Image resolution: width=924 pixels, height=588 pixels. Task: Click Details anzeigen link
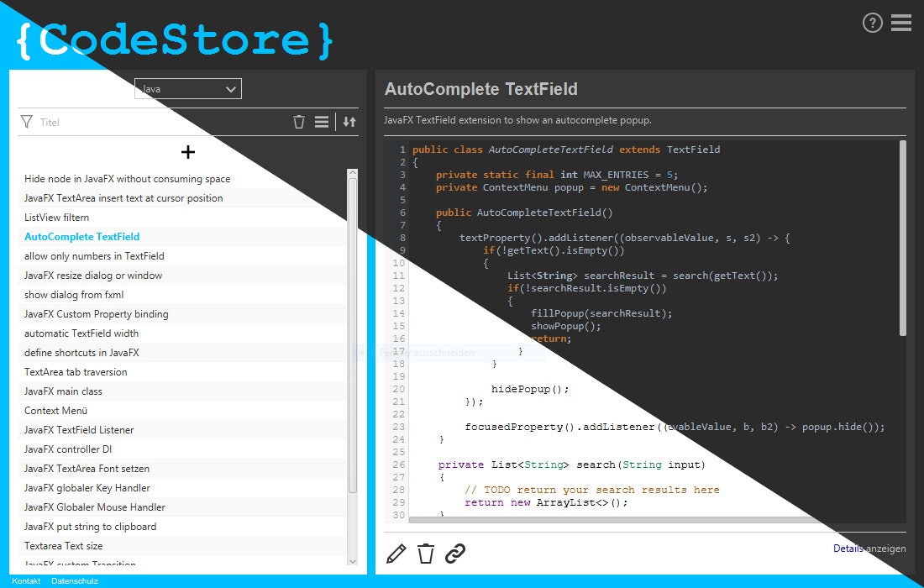[x=869, y=549]
